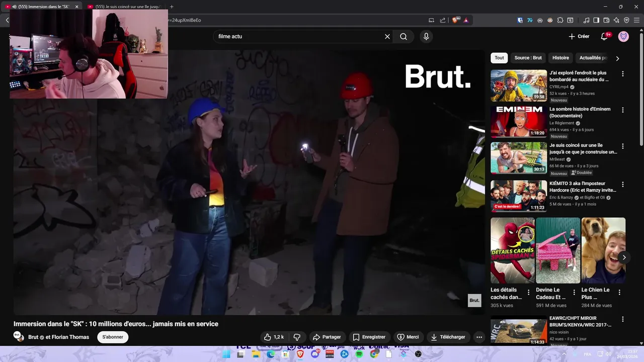Open the MrBeast island video thumbnail
The height and width of the screenshot is (362, 644).
pyautogui.click(x=519, y=158)
